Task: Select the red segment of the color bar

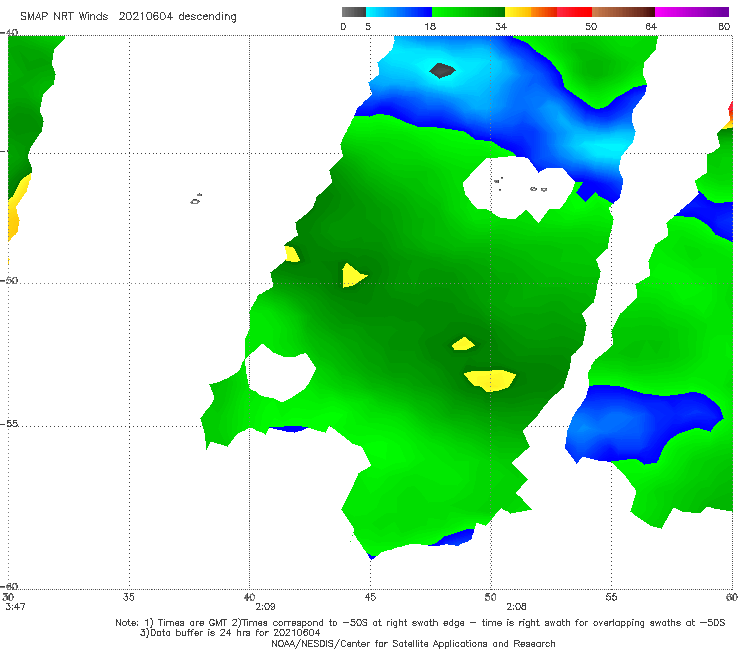Action: coord(574,12)
